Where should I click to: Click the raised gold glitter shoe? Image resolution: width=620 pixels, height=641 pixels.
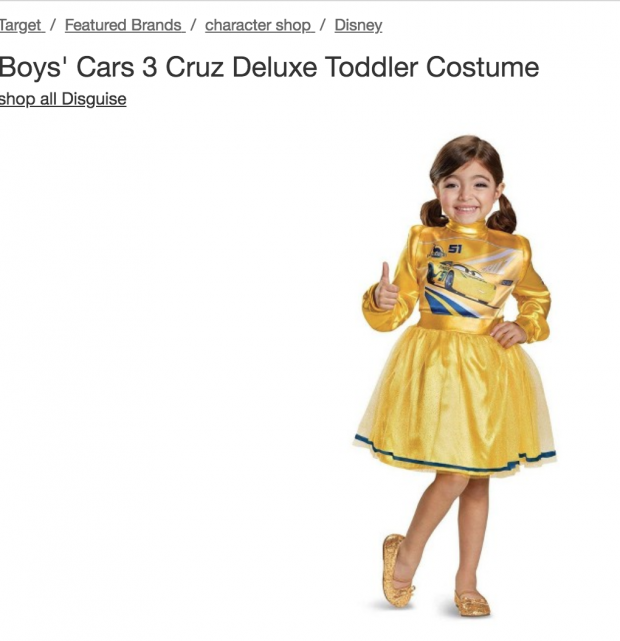point(396,571)
